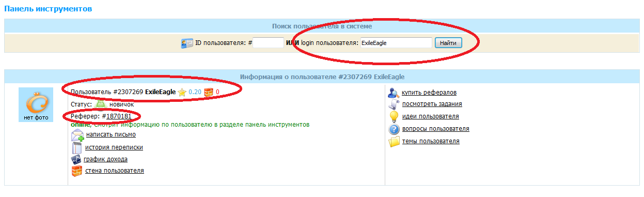Click the посмотреть задания pencil icon
Screen dimensions: 644x197
[x=394, y=104]
